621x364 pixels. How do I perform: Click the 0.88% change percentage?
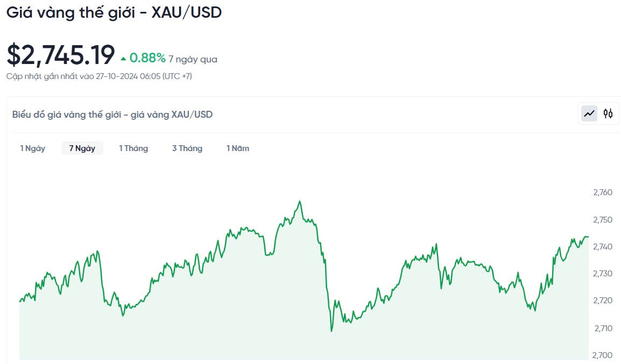click(x=147, y=58)
